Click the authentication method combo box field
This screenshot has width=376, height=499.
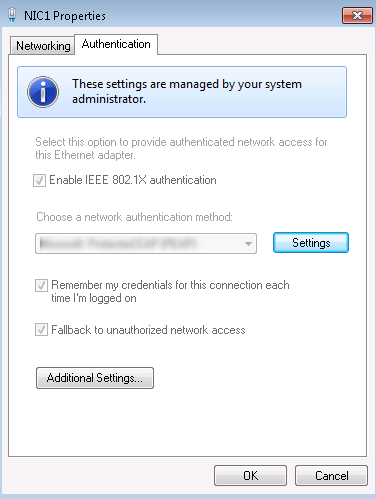tap(146, 244)
